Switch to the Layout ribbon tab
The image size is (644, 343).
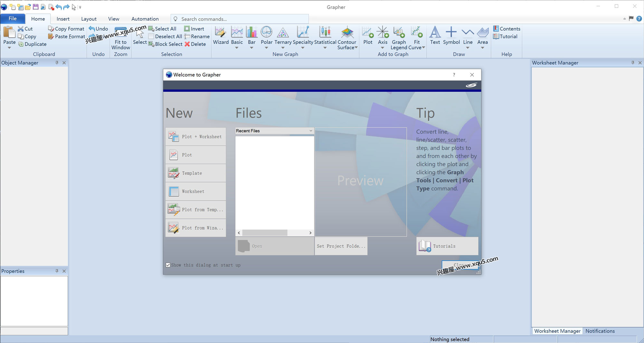click(89, 19)
